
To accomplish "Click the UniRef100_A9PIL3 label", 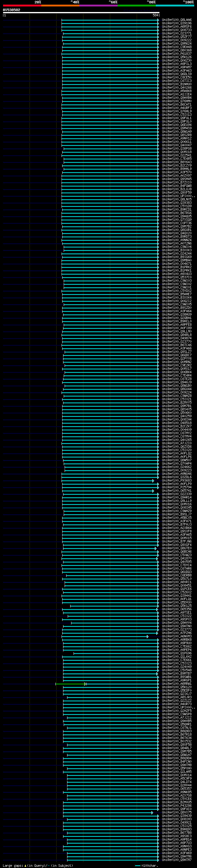I will [177, 64].
